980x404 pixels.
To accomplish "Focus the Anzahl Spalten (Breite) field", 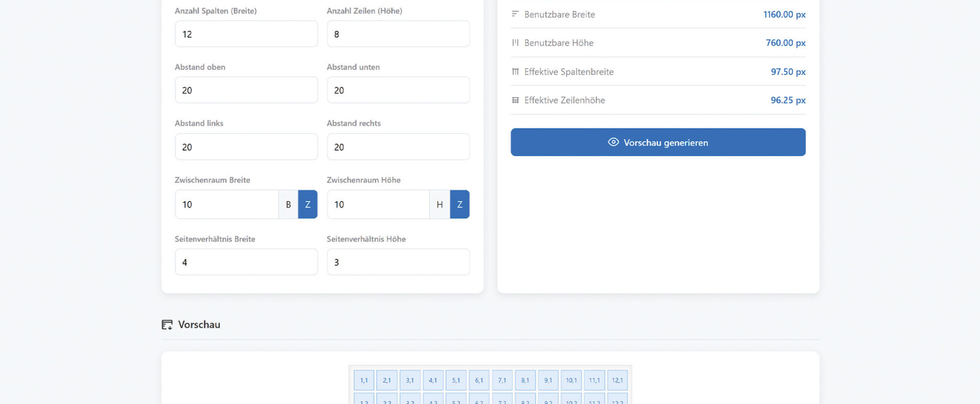I will tap(246, 34).
